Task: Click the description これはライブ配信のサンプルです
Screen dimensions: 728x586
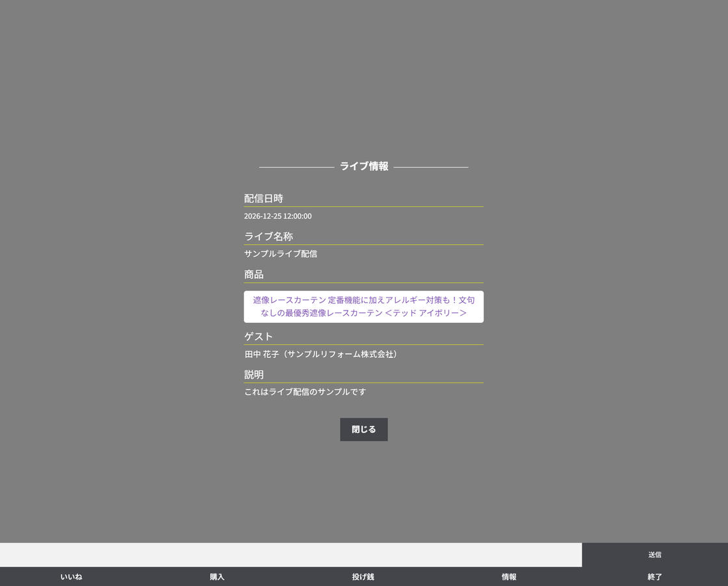Action: [305, 392]
